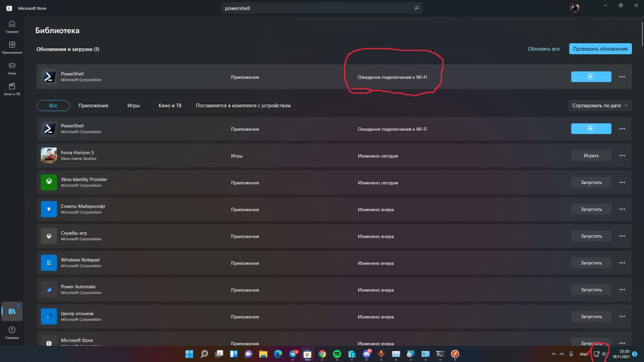644x362 pixels.
Task: Click the Power Automate app icon
Action: pos(49,290)
